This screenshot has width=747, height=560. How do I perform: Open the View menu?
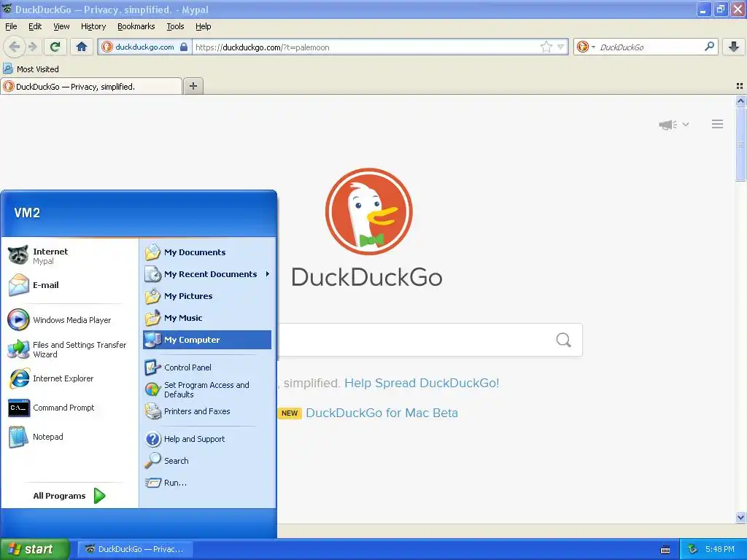(x=61, y=26)
